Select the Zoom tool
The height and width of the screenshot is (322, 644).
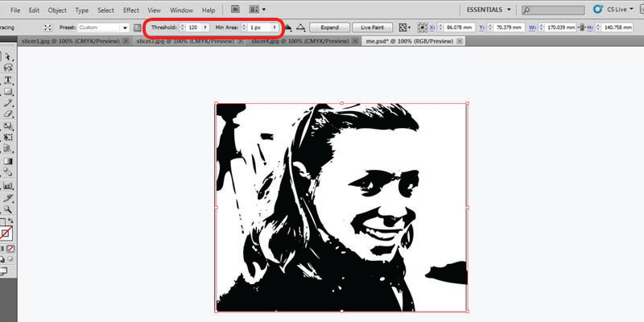9,210
